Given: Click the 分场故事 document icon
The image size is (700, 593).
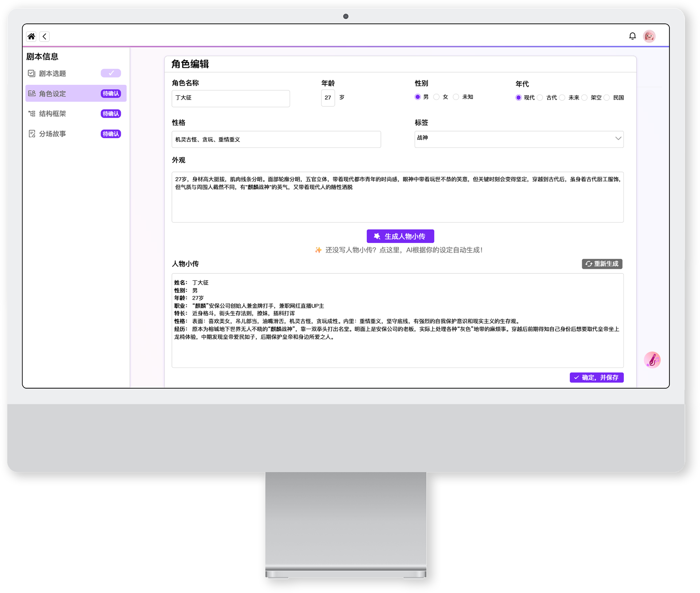Looking at the screenshot, I should [x=32, y=134].
